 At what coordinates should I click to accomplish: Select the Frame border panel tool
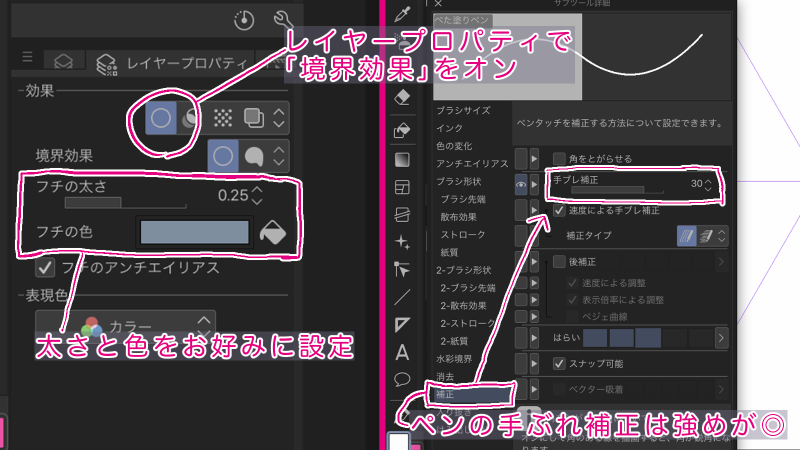402,187
